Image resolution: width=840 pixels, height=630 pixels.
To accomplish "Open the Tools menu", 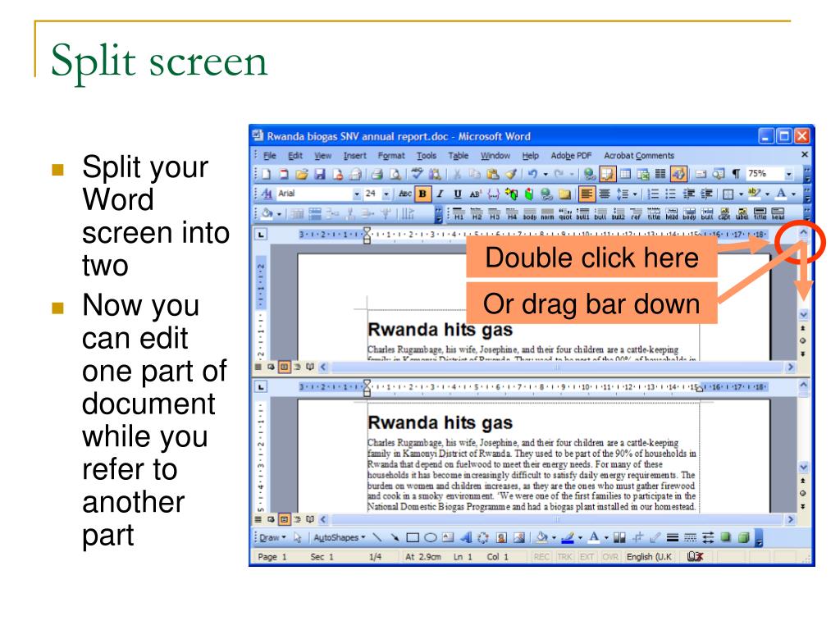I will (x=427, y=155).
